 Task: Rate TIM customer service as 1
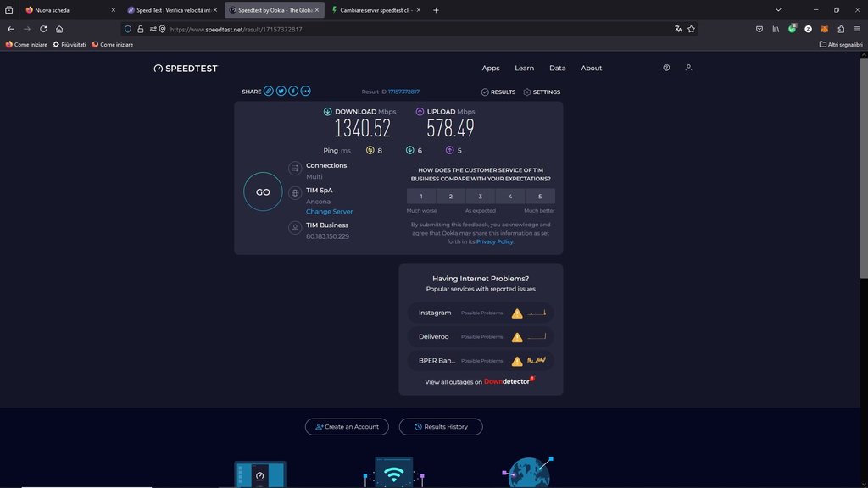coord(421,197)
